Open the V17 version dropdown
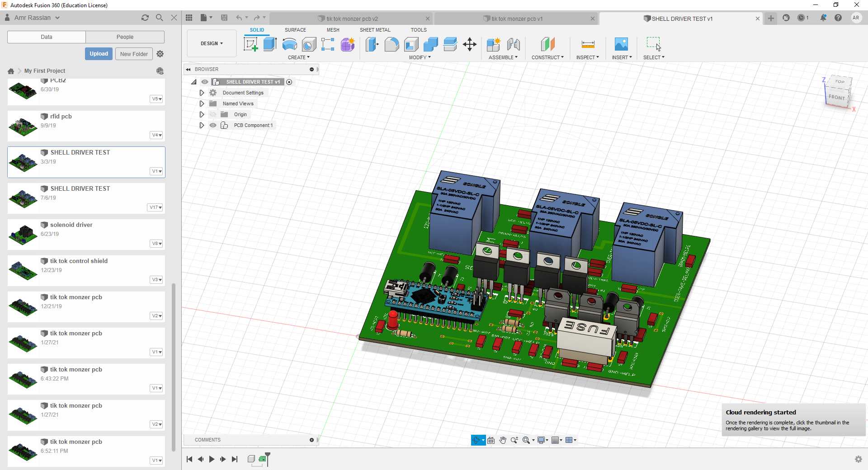 (x=156, y=207)
